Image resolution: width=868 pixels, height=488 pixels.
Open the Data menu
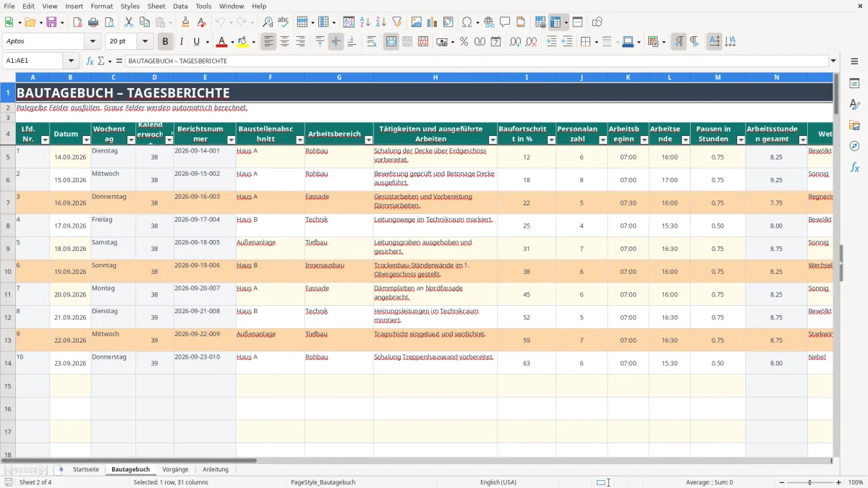click(x=180, y=6)
